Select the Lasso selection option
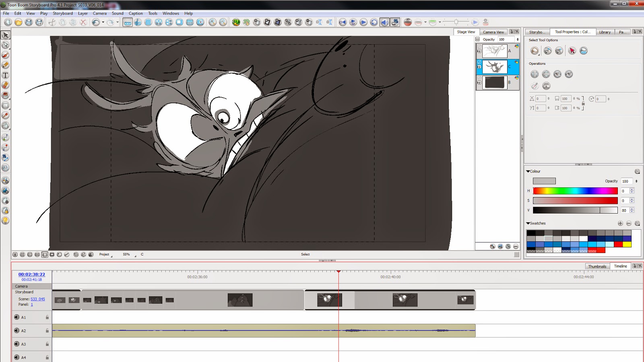Image resolution: width=644 pixels, height=362 pixels. point(535,51)
